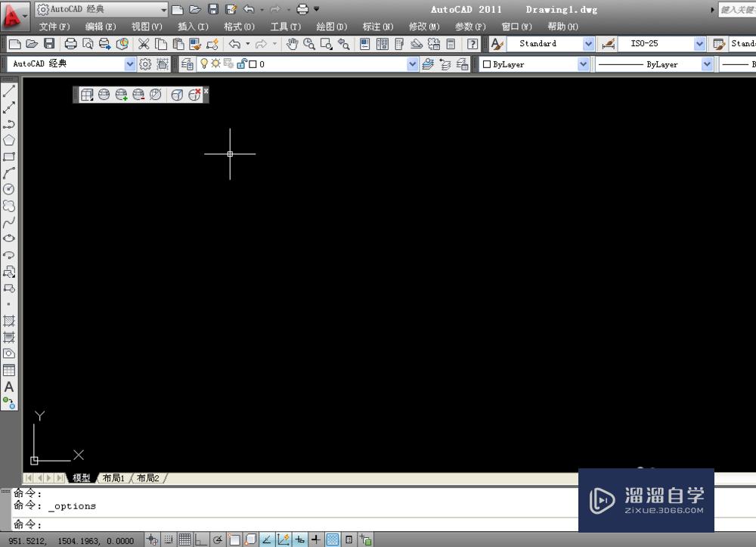Click the Plot Preview icon
The image size is (756, 547).
click(88, 44)
